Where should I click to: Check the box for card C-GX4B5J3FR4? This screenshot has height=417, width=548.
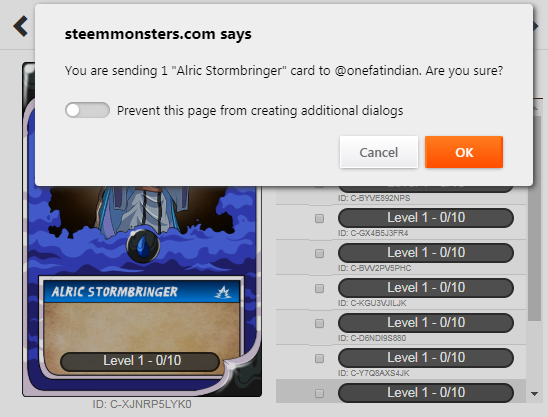[x=319, y=218]
